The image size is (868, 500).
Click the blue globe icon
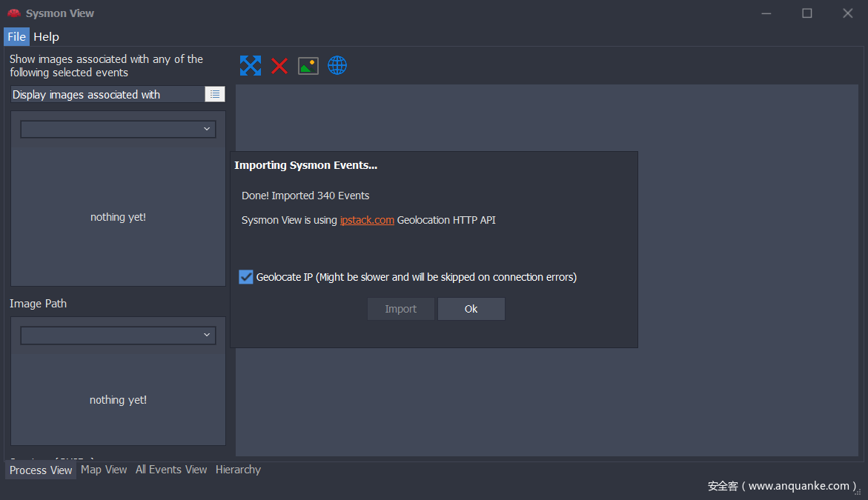(337, 66)
